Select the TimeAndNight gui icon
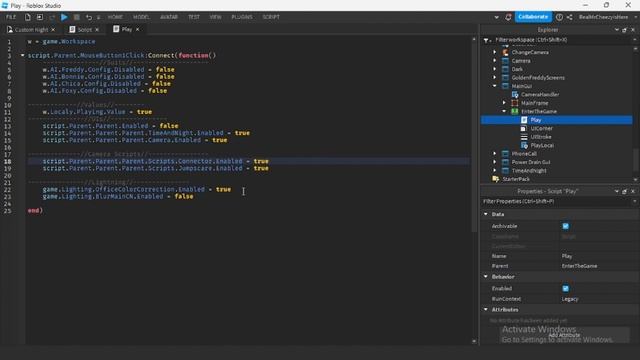 tap(505, 171)
